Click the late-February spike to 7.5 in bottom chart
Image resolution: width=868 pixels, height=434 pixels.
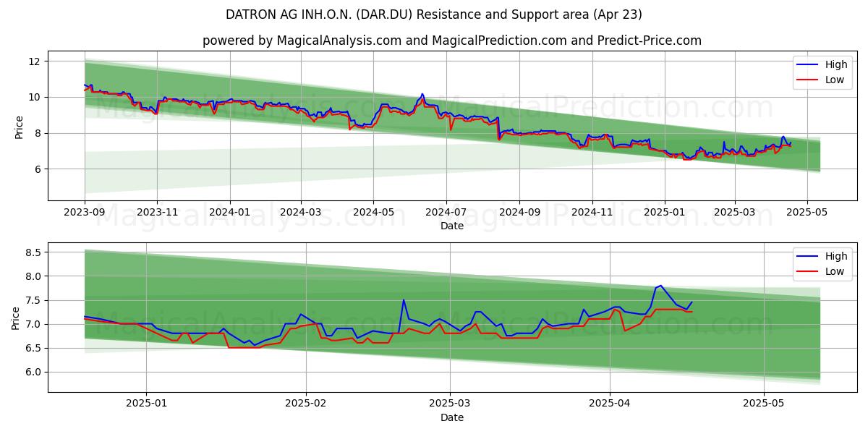coord(404,299)
